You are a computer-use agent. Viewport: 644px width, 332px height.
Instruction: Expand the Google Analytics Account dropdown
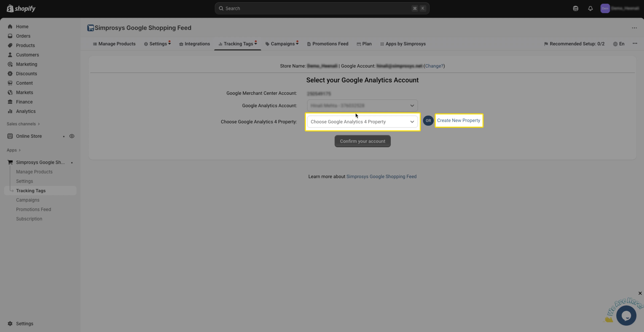pyautogui.click(x=362, y=106)
